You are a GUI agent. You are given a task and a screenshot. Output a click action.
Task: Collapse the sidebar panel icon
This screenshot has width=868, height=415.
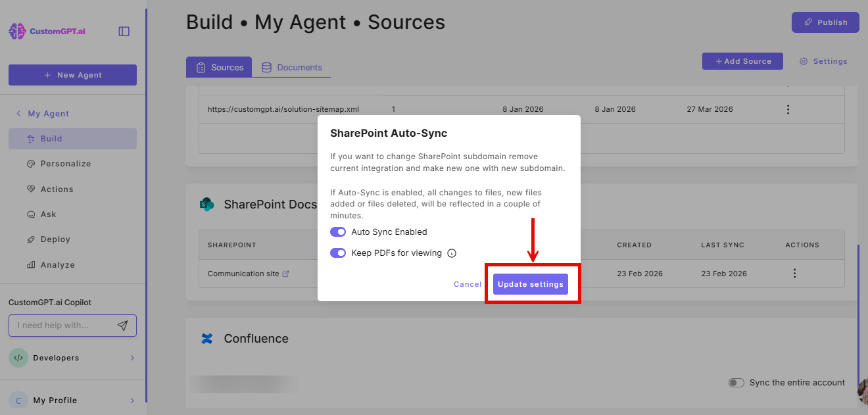tap(124, 31)
